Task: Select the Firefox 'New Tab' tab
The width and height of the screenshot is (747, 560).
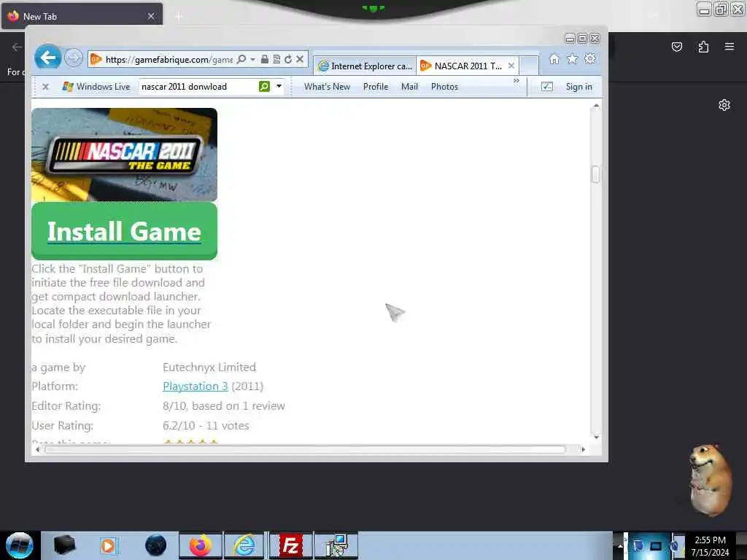Action: [82, 16]
